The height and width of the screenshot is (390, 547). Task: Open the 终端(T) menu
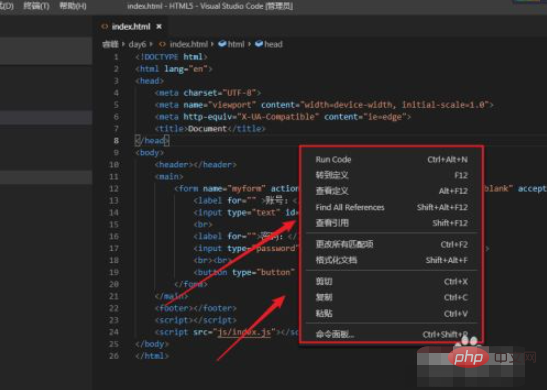point(36,6)
